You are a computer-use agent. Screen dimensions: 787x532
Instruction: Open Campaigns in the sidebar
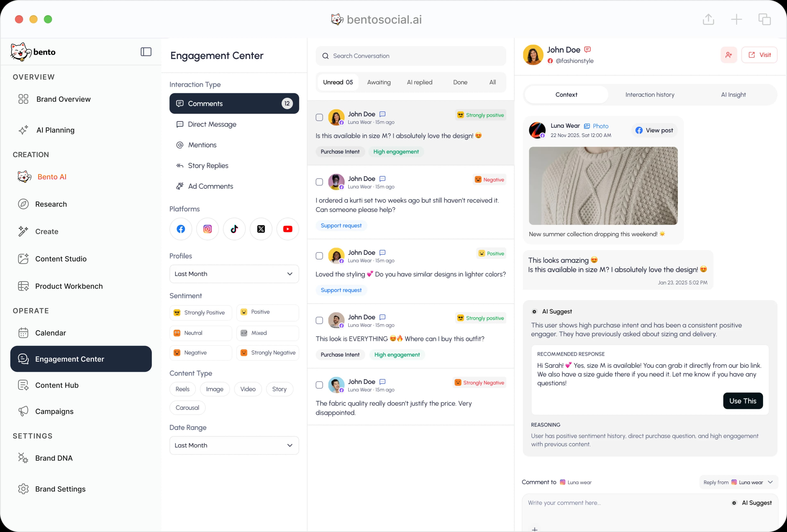pos(46,412)
